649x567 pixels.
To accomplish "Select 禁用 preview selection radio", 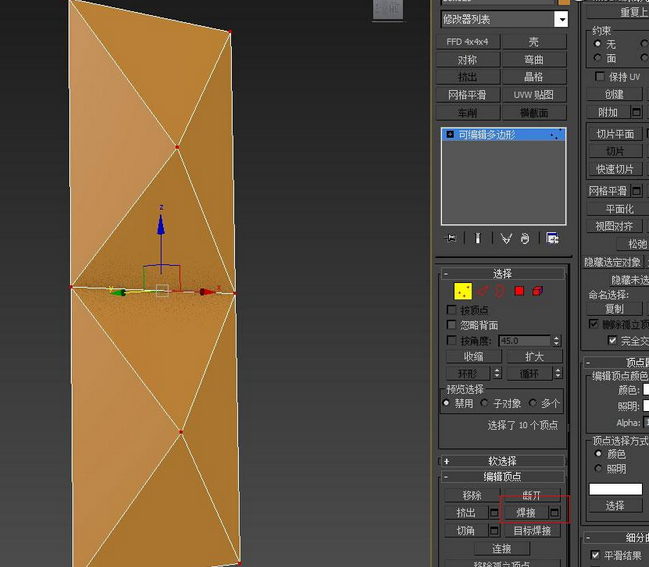I will (446, 403).
